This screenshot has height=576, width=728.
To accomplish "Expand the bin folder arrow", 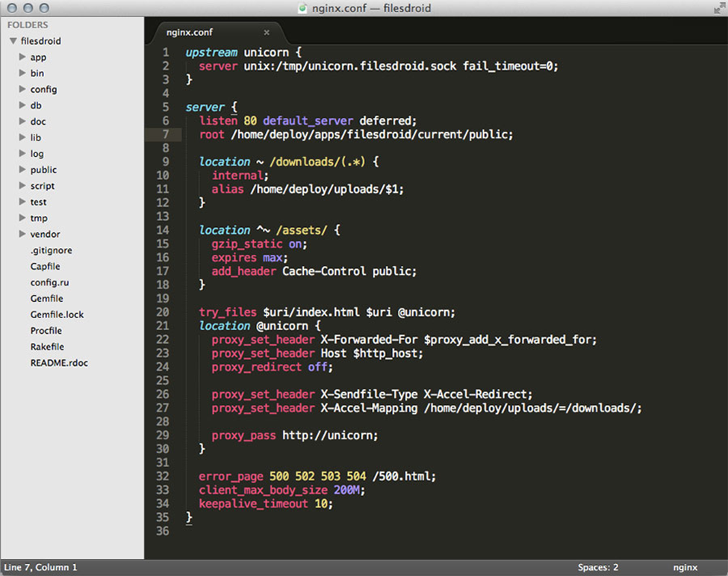I will pos(22,73).
